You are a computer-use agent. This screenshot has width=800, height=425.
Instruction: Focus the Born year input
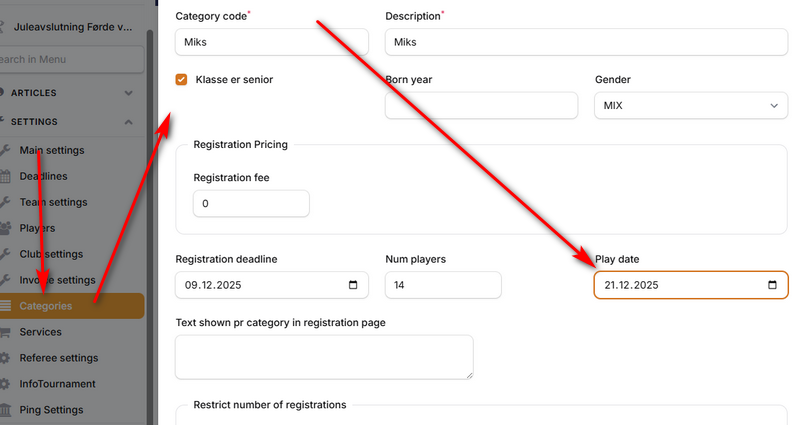481,105
